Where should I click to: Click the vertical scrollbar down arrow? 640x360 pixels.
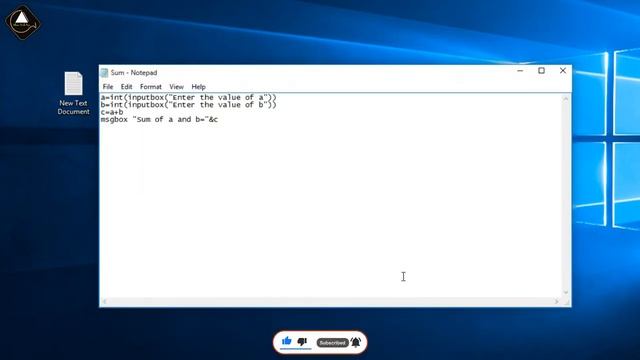click(x=565, y=292)
